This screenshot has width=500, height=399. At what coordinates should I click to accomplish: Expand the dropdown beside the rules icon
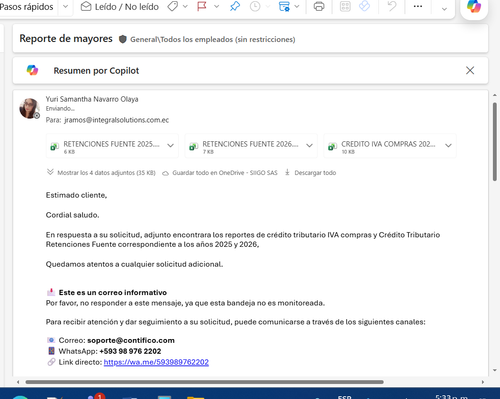[297, 7]
